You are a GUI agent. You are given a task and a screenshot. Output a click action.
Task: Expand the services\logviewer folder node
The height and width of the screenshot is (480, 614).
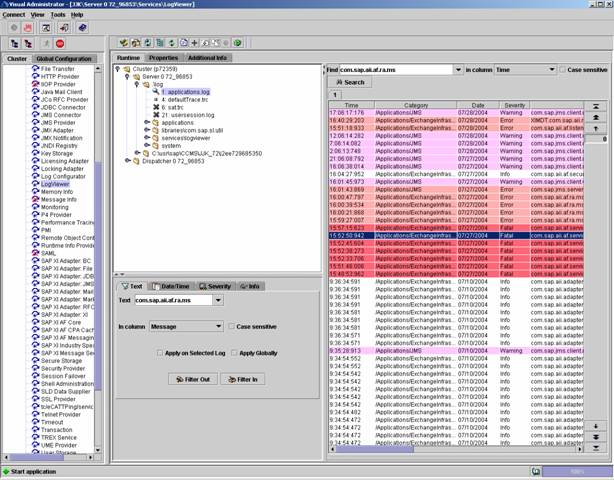tap(146, 138)
